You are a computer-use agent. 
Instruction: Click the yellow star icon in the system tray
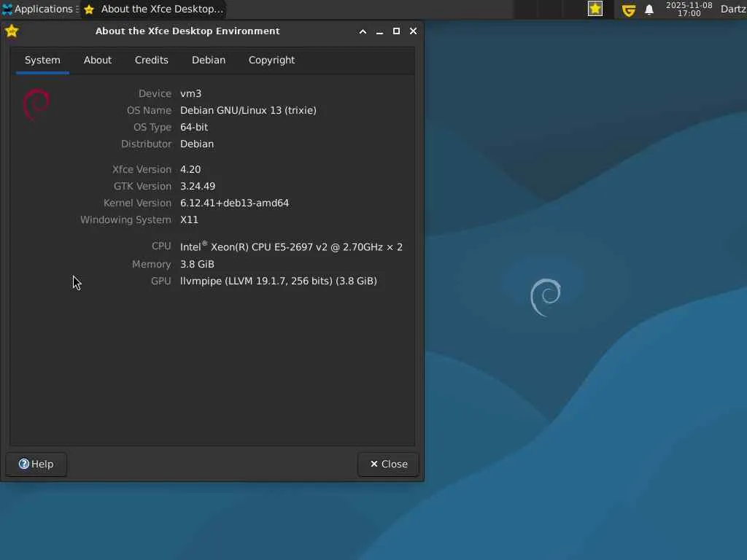pos(595,9)
